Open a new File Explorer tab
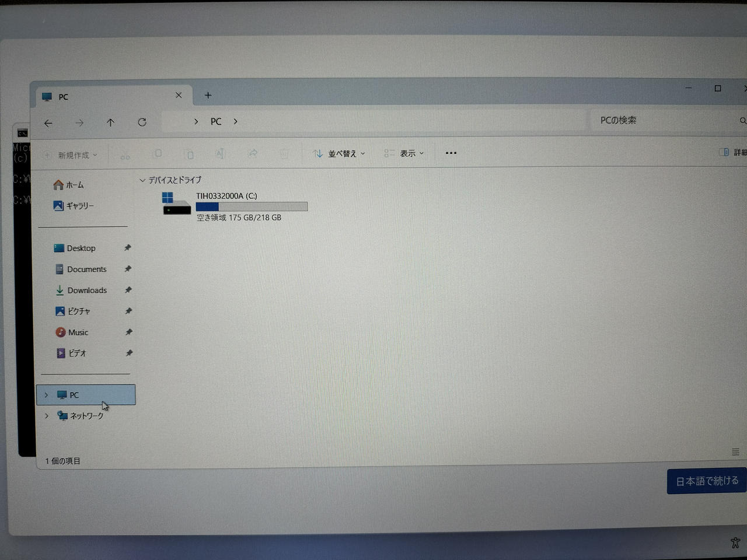 [208, 96]
